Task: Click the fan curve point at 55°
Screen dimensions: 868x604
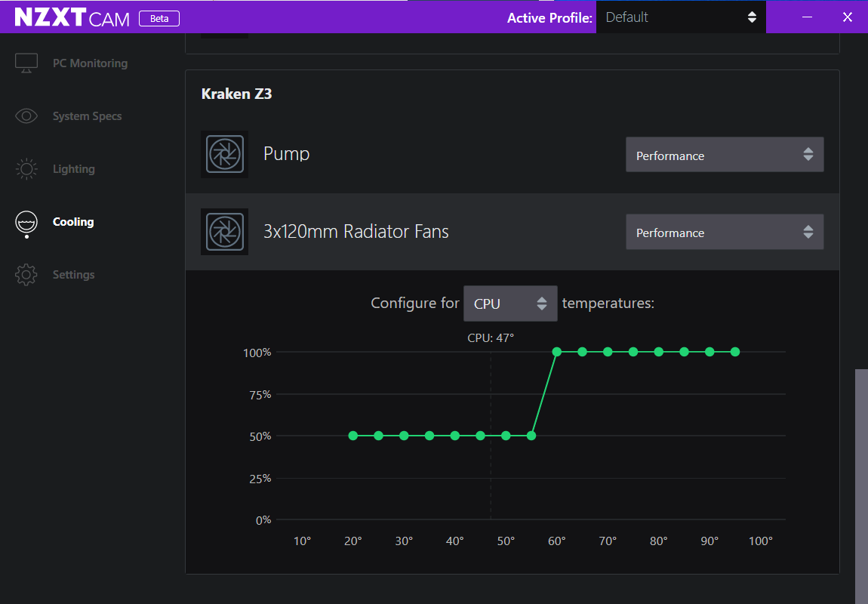Action: tap(531, 436)
